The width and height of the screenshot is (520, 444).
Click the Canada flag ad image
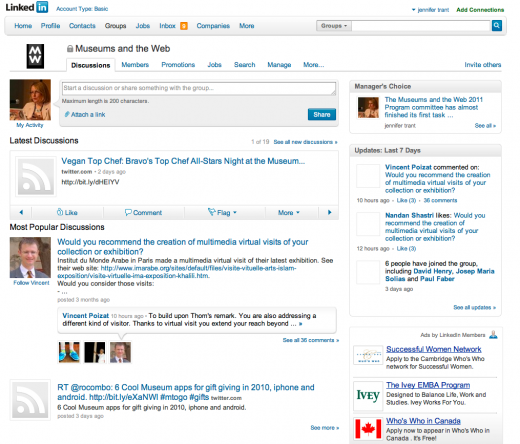tap(368, 429)
